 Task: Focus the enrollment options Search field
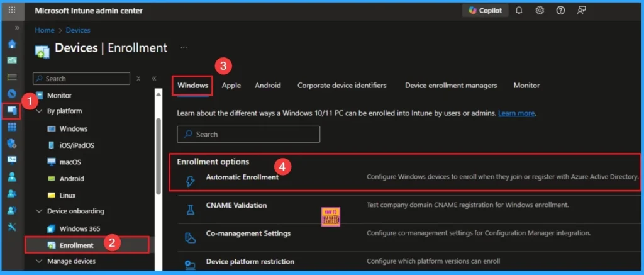point(248,134)
